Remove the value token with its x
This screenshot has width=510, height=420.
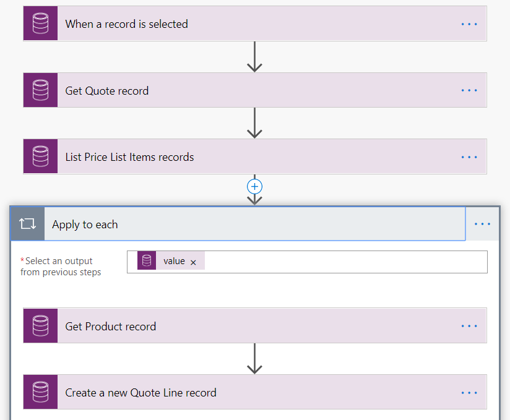click(x=193, y=262)
